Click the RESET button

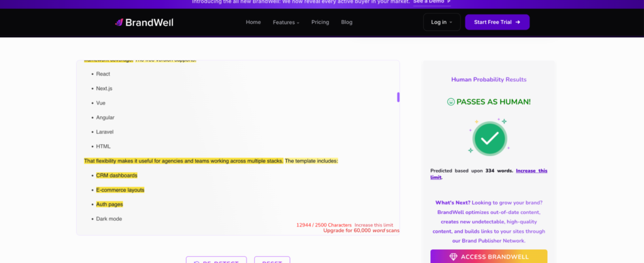point(272,260)
